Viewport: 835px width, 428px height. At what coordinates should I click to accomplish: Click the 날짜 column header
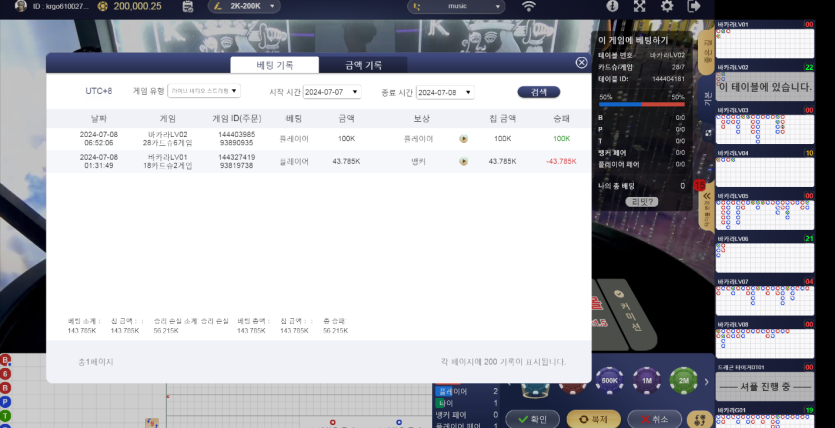[x=99, y=118]
